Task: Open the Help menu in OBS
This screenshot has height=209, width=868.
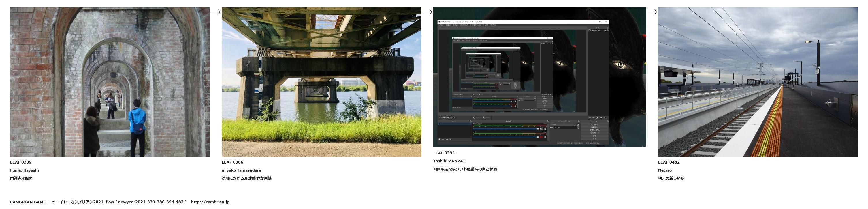Action: pos(492,25)
